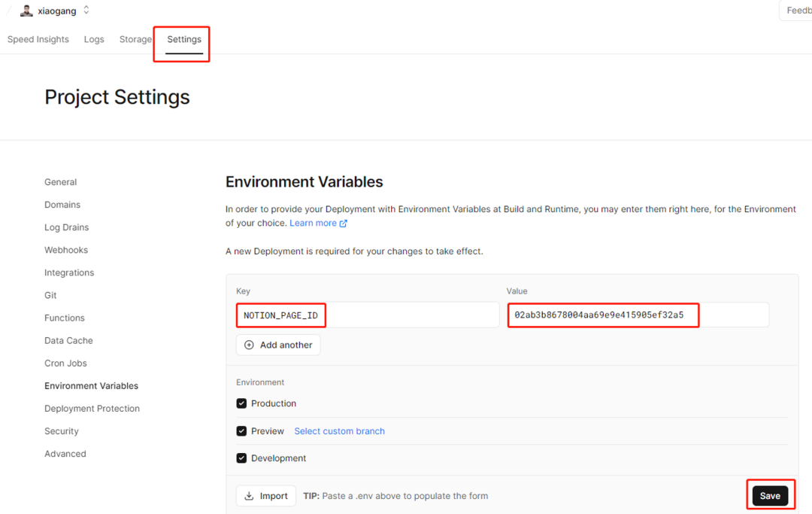Open the Storage tab
This screenshot has height=514, width=812.
point(135,39)
